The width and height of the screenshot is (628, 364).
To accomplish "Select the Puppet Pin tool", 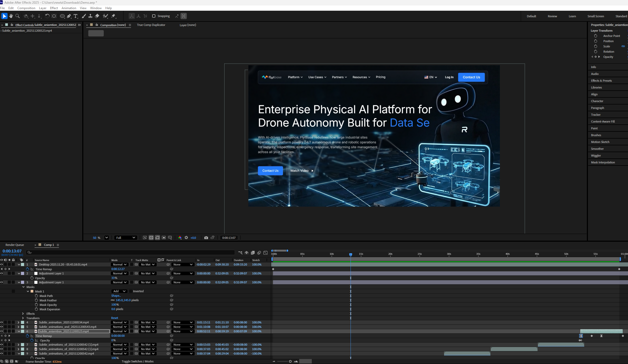I will [113, 16].
